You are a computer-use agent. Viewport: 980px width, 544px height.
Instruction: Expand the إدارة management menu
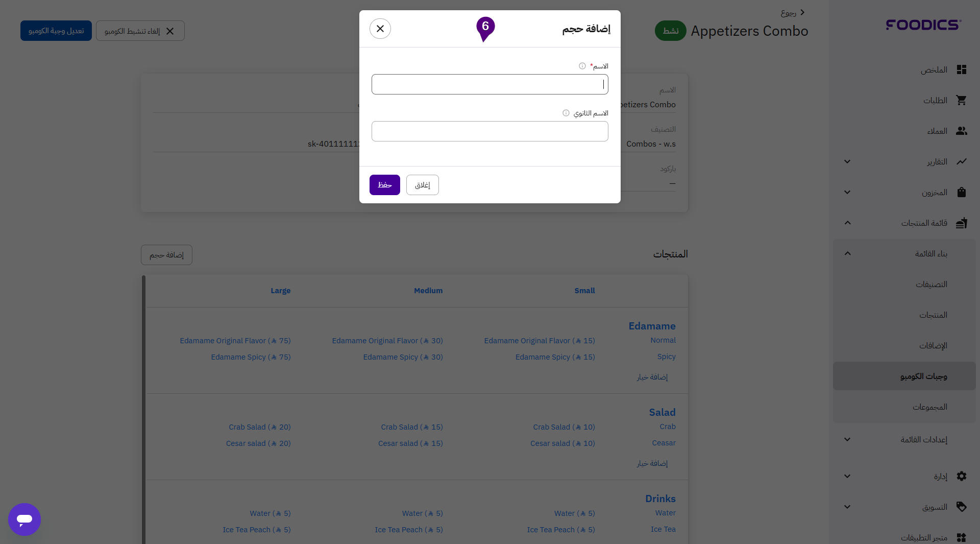click(x=847, y=476)
